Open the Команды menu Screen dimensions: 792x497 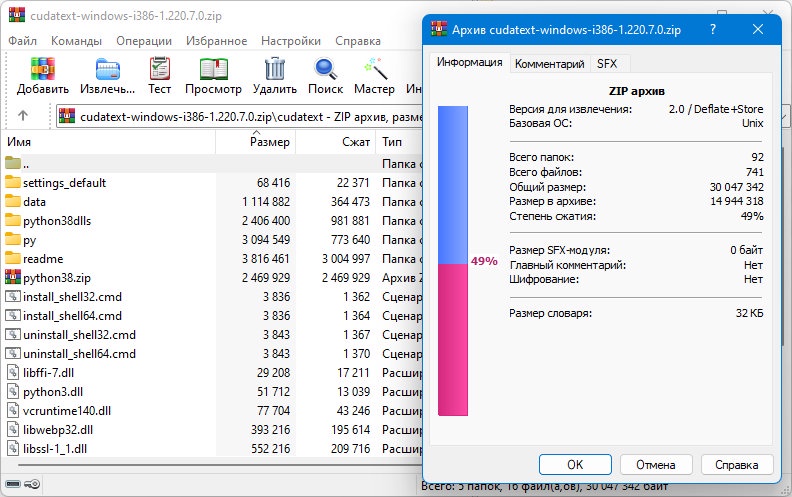[76, 41]
